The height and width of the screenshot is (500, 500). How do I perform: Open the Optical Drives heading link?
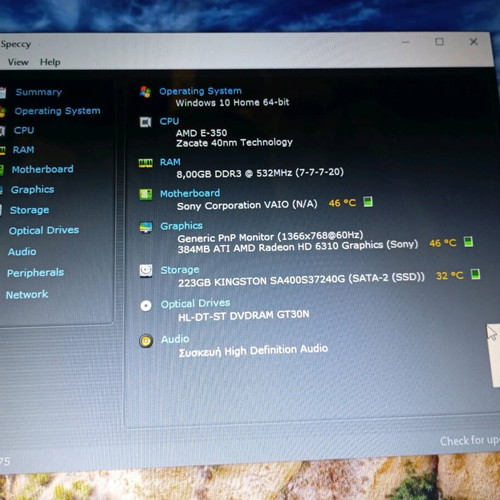(195, 303)
